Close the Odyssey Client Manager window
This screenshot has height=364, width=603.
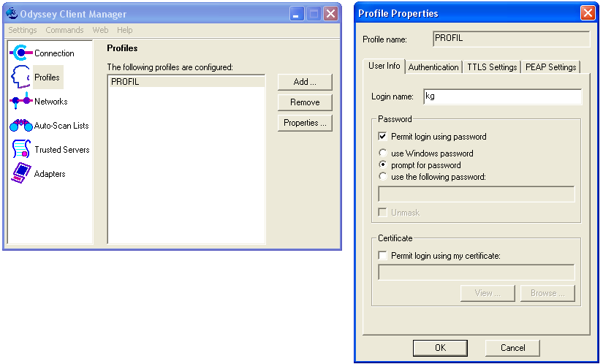330,14
